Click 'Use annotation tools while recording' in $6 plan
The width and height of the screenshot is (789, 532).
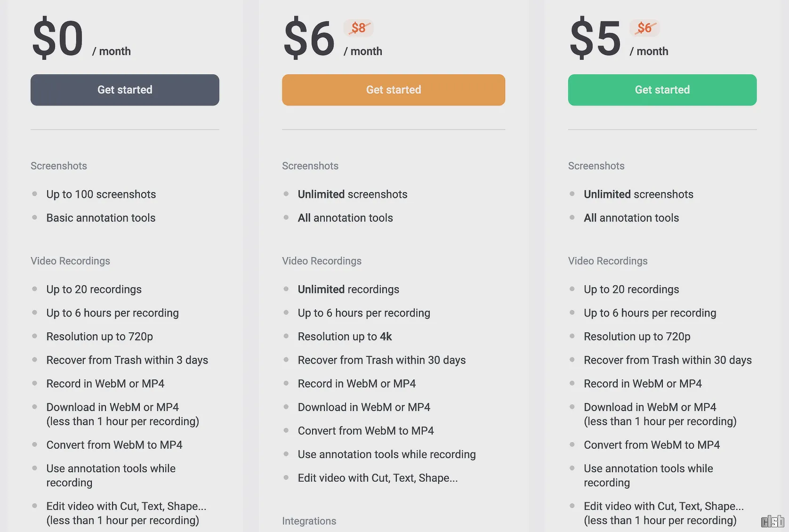tap(386, 454)
